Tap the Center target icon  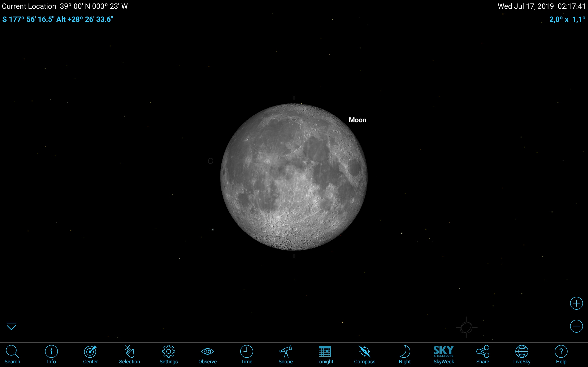click(90, 354)
